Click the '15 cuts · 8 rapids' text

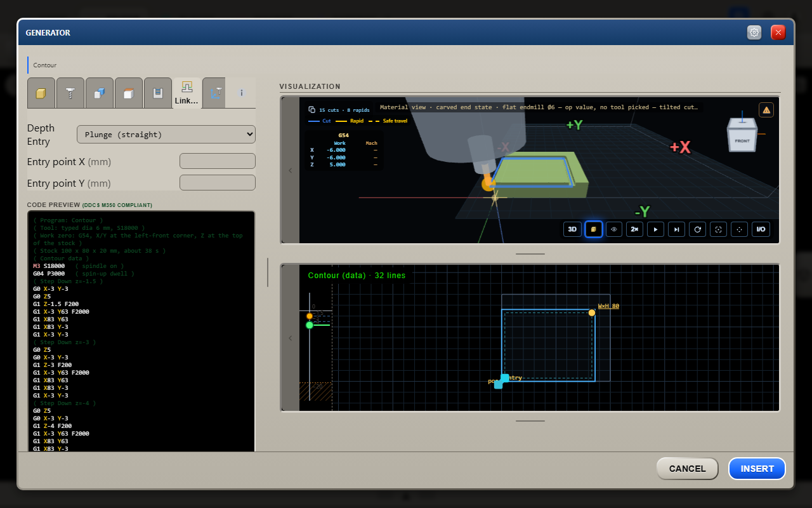[344, 110]
